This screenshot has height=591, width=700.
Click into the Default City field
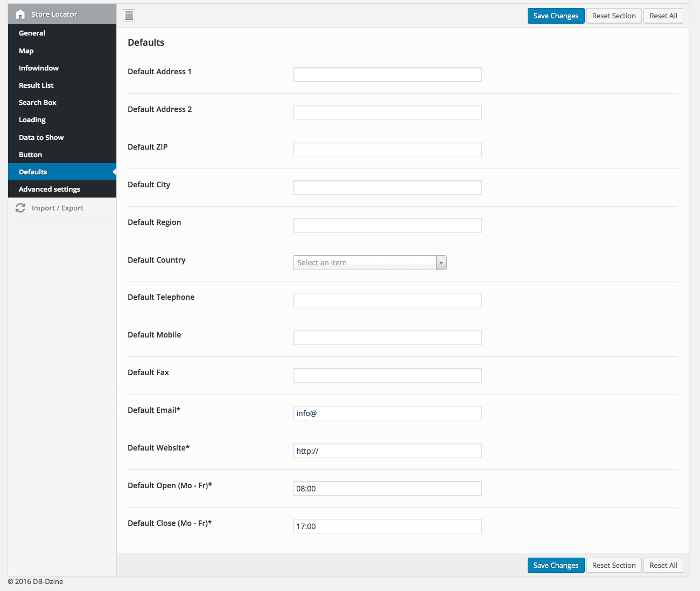[x=387, y=187]
